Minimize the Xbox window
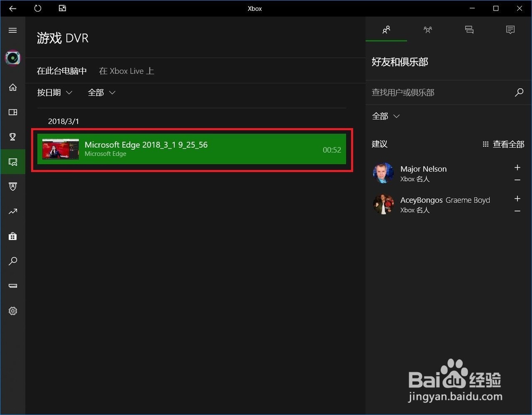This screenshot has height=415, width=532. click(472, 9)
